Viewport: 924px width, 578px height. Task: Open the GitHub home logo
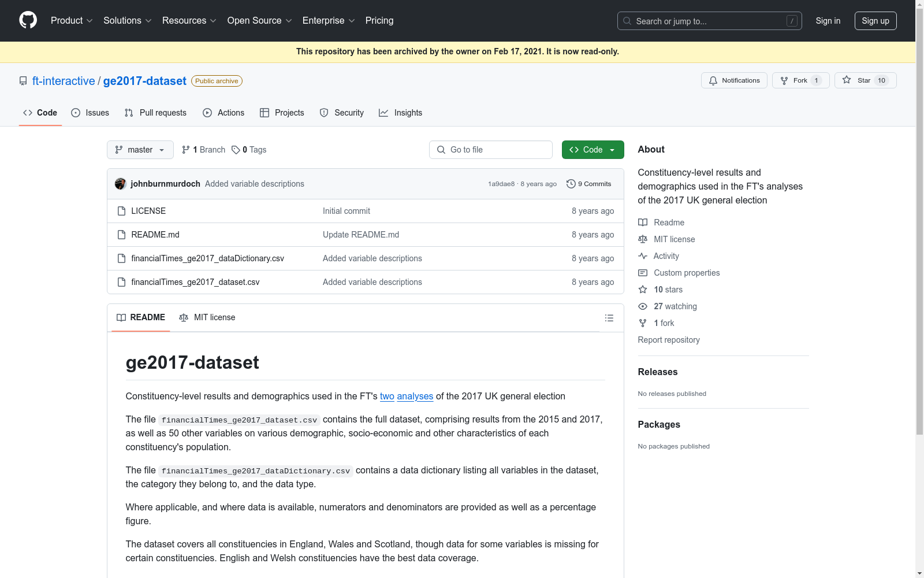coord(28,20)
